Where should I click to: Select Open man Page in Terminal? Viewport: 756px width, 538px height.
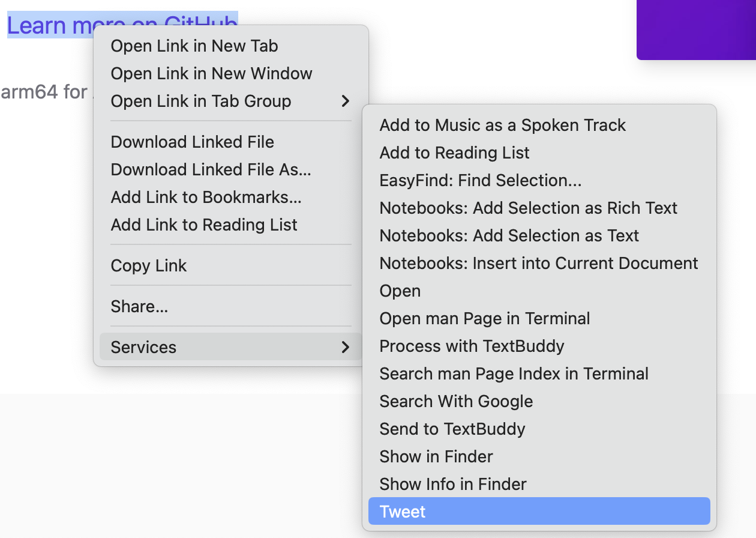(x=484, y=318)
